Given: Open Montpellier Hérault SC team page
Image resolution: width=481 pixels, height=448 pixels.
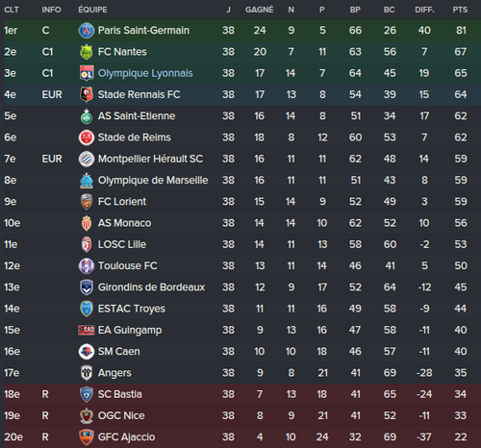Looking at the screenshot, I should 150,159.
